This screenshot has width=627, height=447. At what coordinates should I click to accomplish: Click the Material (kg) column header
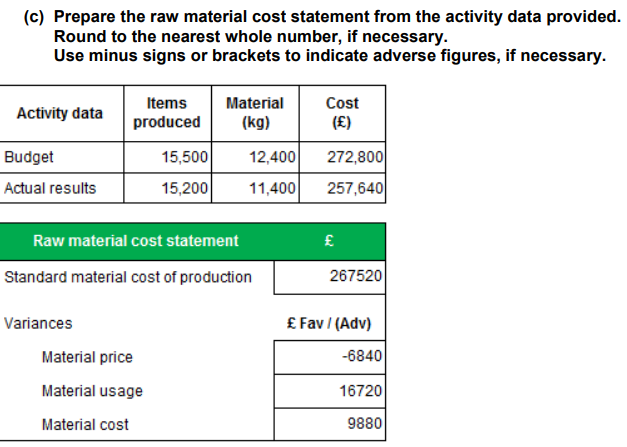click(255, 113)
